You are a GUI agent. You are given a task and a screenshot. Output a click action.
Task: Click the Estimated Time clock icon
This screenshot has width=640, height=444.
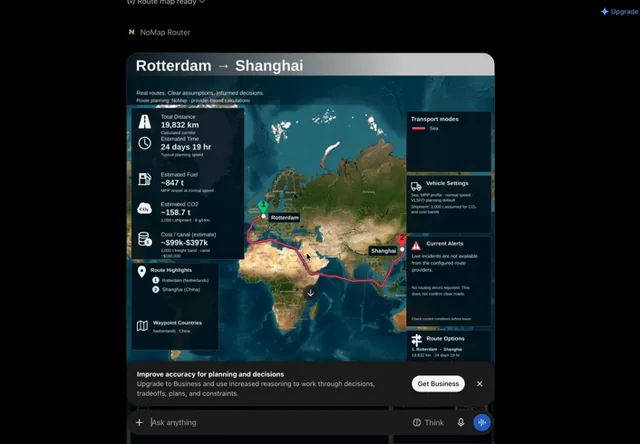(x=144, y=143)
